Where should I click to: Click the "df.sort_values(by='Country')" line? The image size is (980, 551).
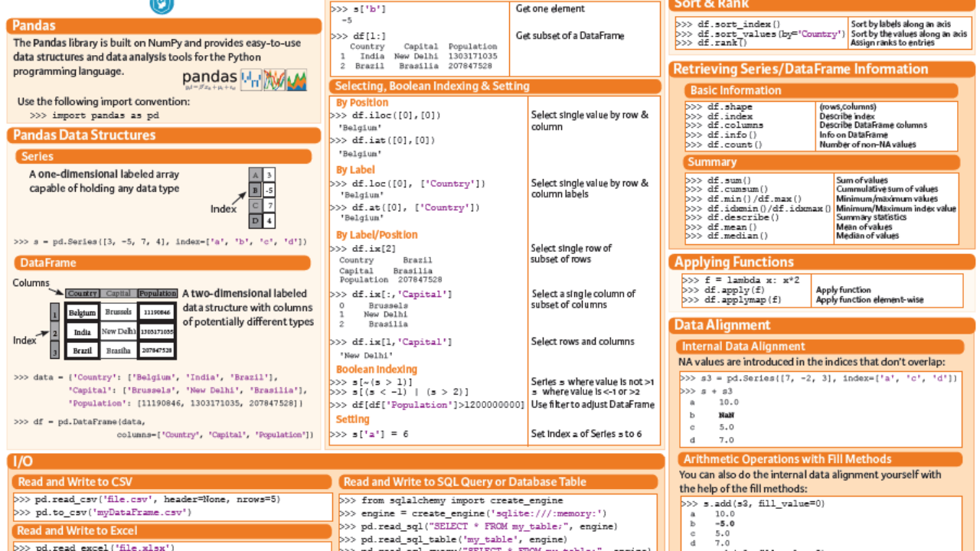click(x=760, y=34)
